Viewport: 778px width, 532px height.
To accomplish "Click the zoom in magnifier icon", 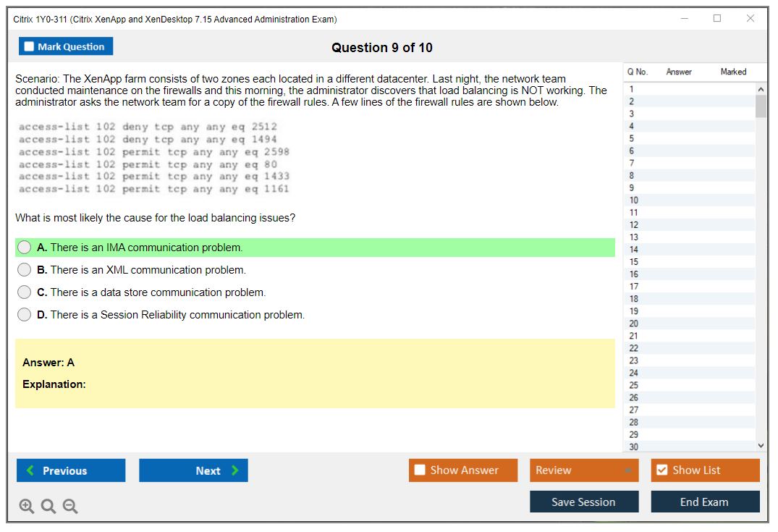I will click(x=27, y=507).
